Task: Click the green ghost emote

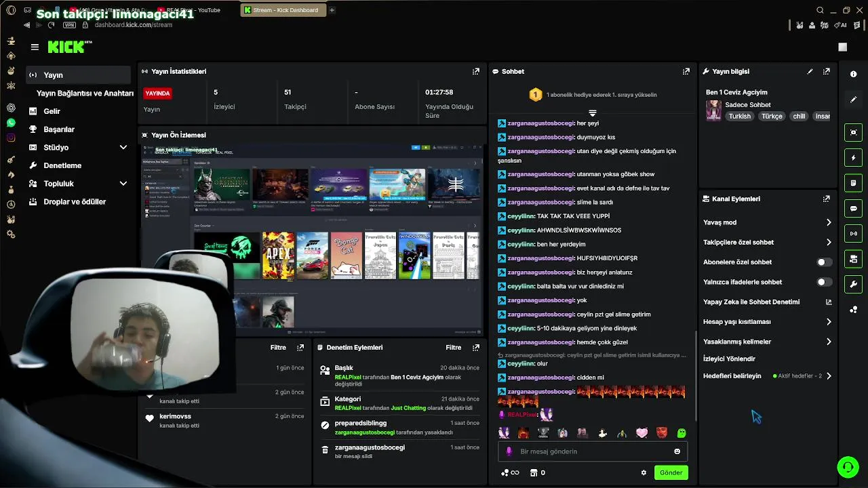Action: (682, 433)
